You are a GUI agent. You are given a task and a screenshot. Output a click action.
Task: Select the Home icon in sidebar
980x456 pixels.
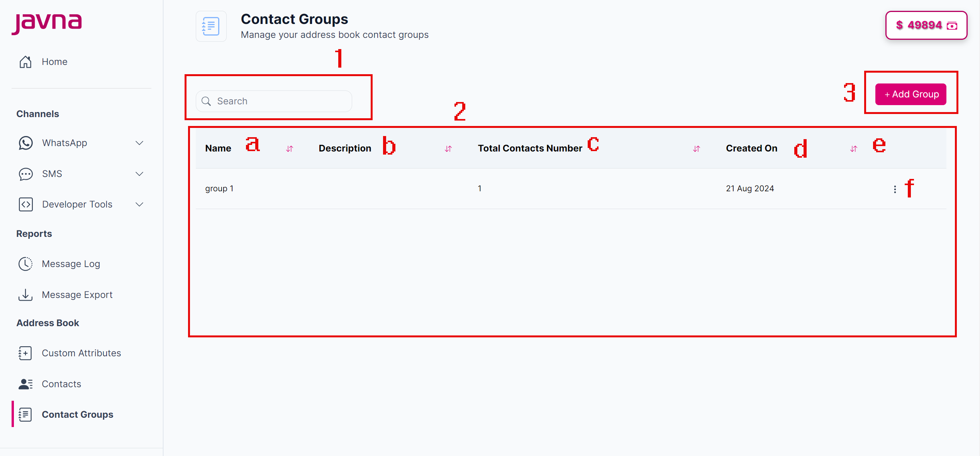[x=25, y=61]
